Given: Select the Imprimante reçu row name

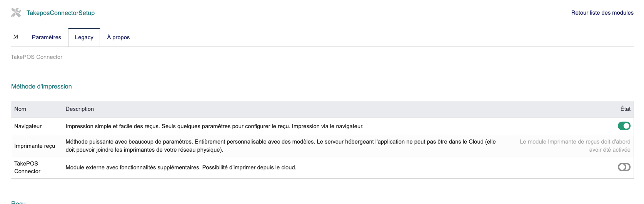Looking at the screenshot, I should (x=35, y=146).
